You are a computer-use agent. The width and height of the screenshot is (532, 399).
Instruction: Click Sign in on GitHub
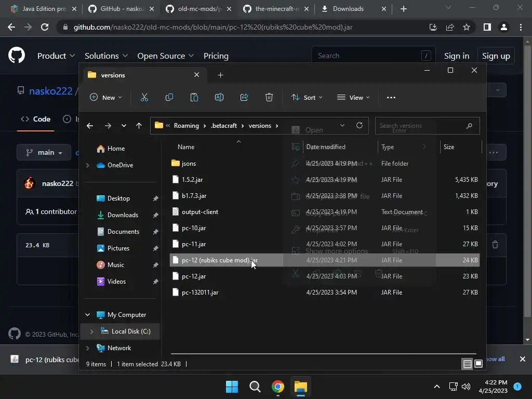[x=457, y=56]
